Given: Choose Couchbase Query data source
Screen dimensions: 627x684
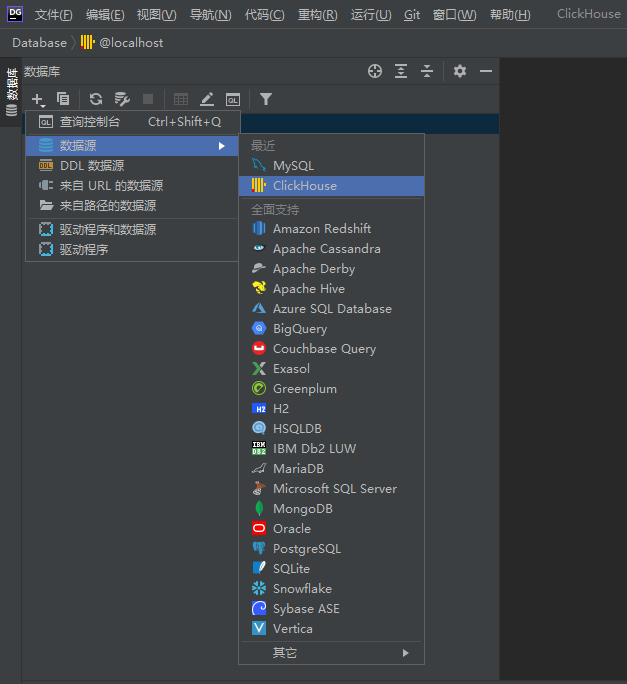Looking at the screenshot, I should pos(332,349).
